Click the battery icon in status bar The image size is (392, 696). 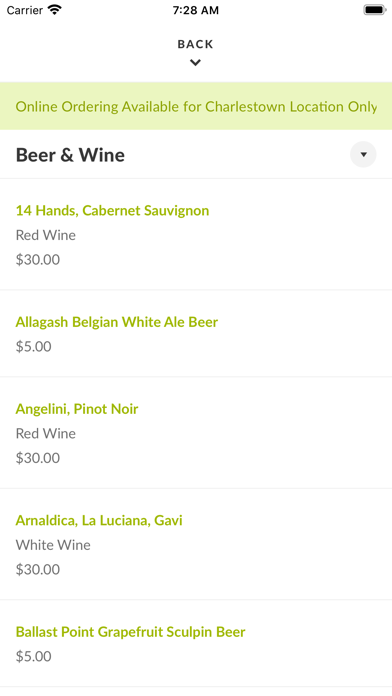pyautogui.click(x=375, y=10)
